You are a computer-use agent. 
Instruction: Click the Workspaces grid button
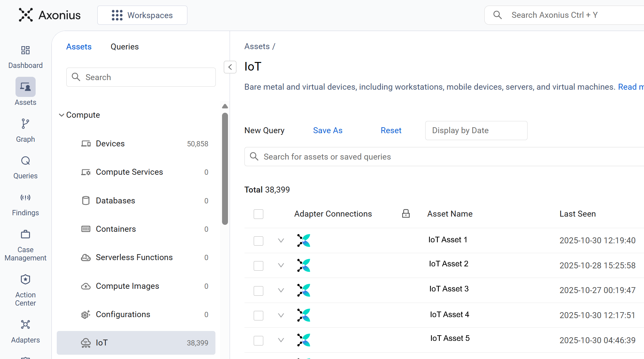pyautogui.click(x=142, y=15)
